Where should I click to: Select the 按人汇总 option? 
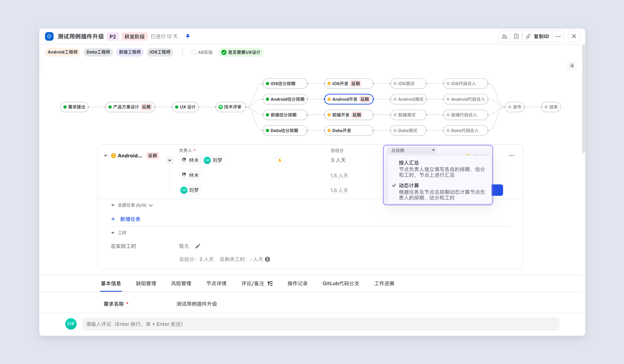click(x=439, y=169)
